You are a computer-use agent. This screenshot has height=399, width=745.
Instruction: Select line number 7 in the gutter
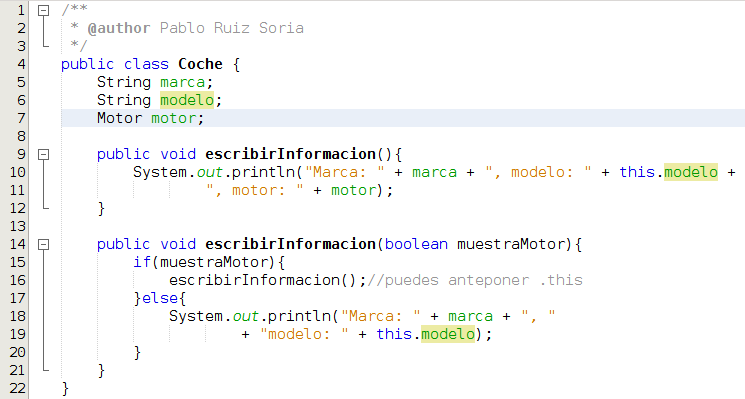click(21, 118)
